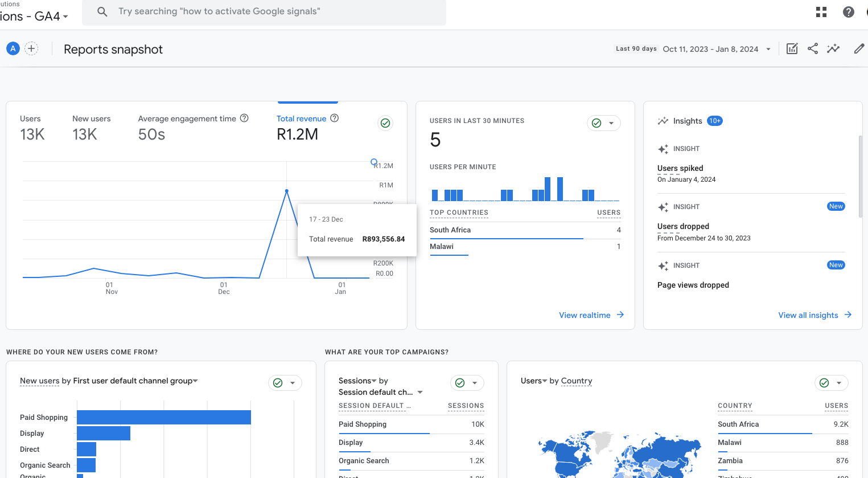Click Organic Search row in sessions table

411,461
